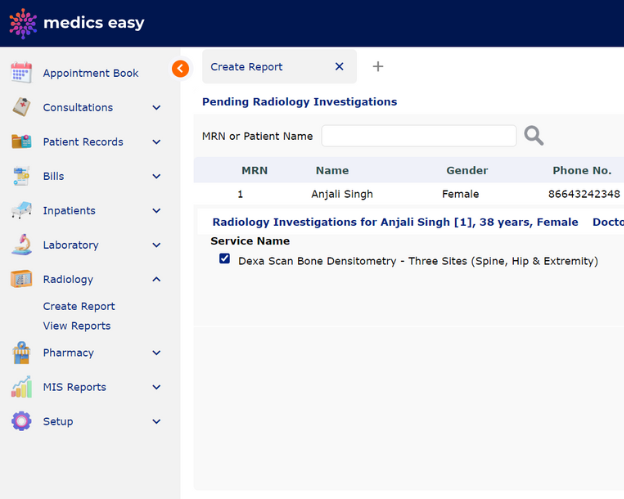Open View Reports under Radiology
The image size is (624, 499).
coord(77,326)
